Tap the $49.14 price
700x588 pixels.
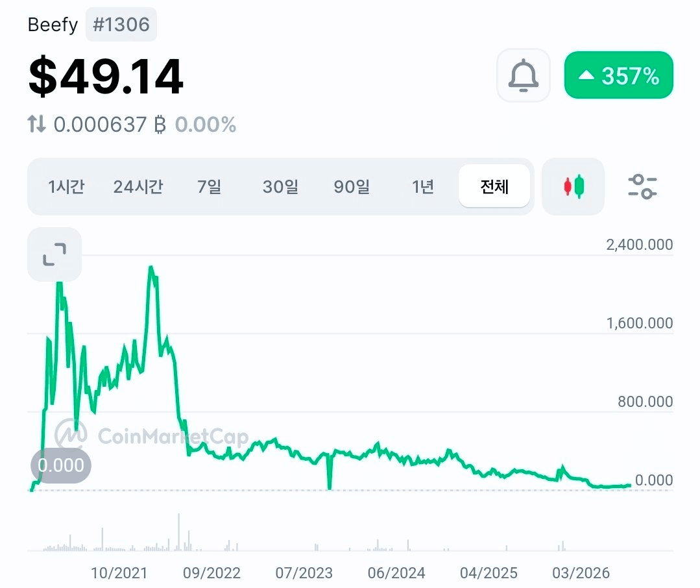tap(105, 76)
